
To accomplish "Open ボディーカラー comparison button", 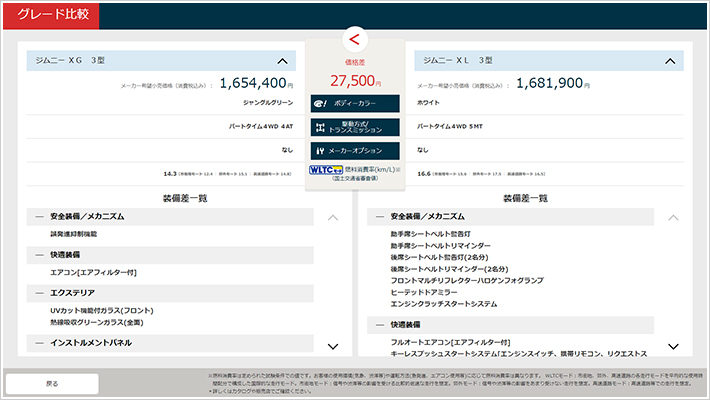I will tap(355, 103).
